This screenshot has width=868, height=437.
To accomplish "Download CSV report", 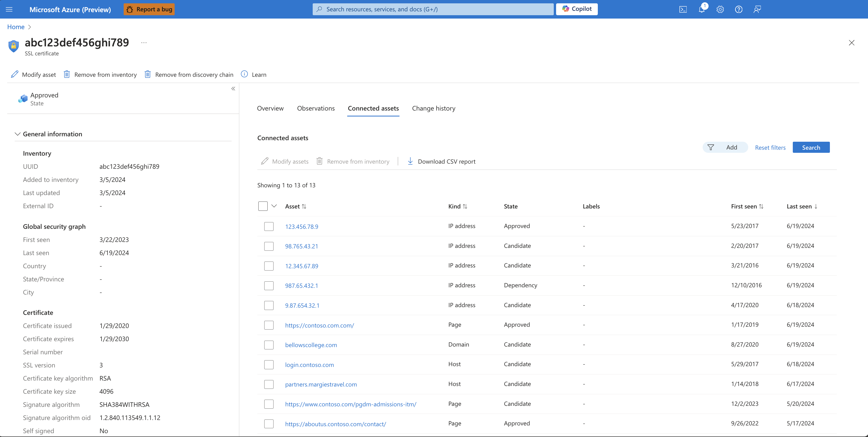I will pos(441,161).
